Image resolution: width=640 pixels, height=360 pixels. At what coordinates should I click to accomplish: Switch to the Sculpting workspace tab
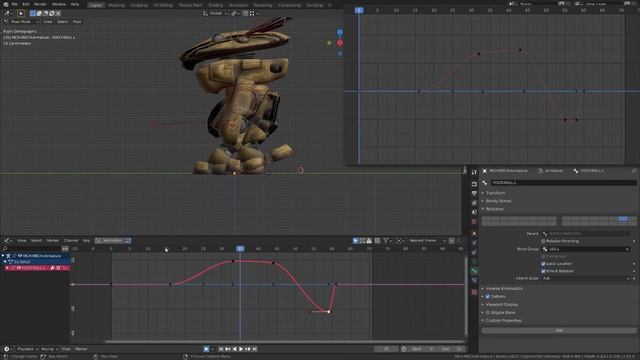139,5
